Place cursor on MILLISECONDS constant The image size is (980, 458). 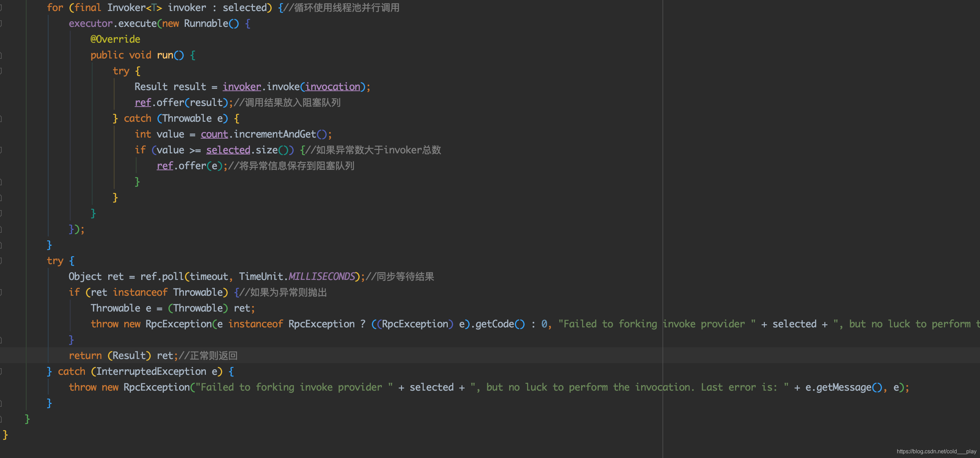pos(322,276)
